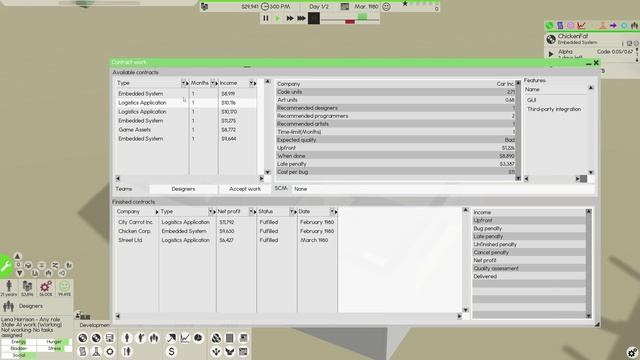This screenshot has width=640, height=360.
Task: Go up one floor with up triangle
Action: (x=17, y=256)
